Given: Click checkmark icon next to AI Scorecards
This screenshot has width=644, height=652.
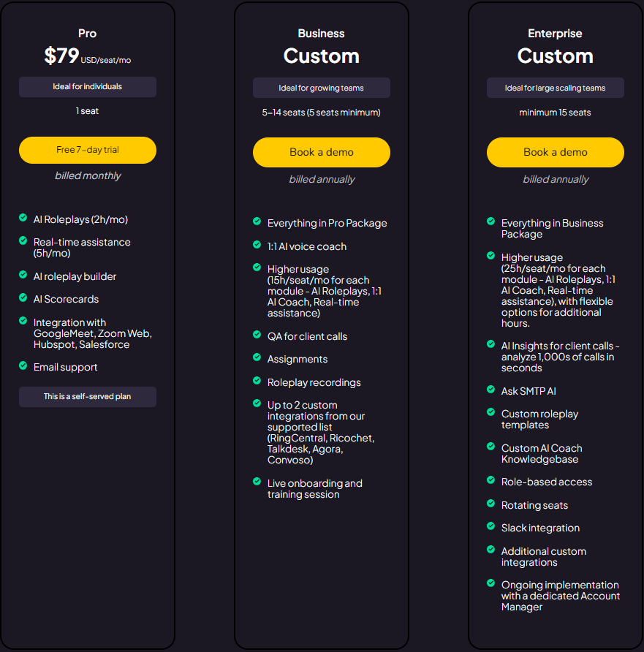Looking at the screenshot, I should point(23,297).
